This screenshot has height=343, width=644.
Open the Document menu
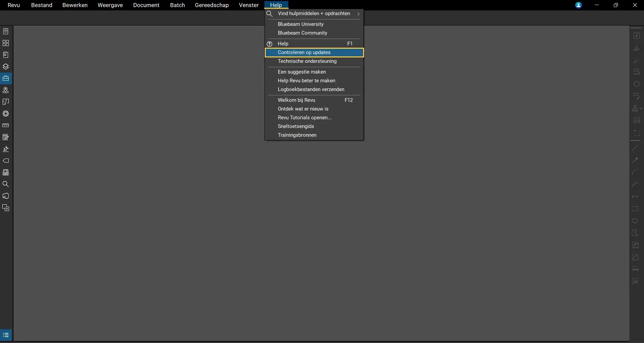click(146, 5)
